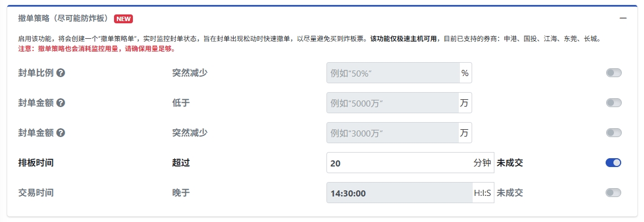Image resolution: width=644 pixels, height=222 pixels.
Task: Click the help icon beside 封单比例
Action: (61, 73)
